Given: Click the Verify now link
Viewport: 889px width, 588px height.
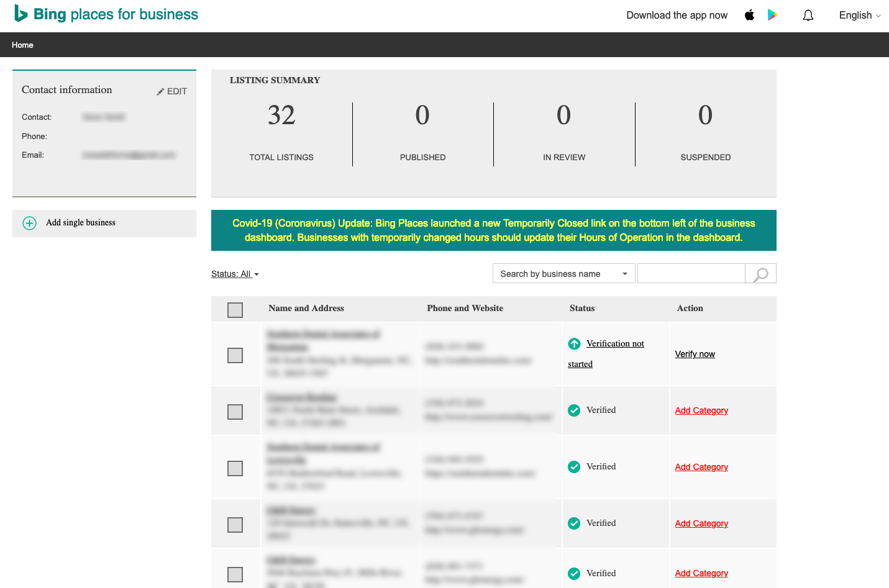Looking at the screenshot, I should pyautogui.click(x=695, y=354).
